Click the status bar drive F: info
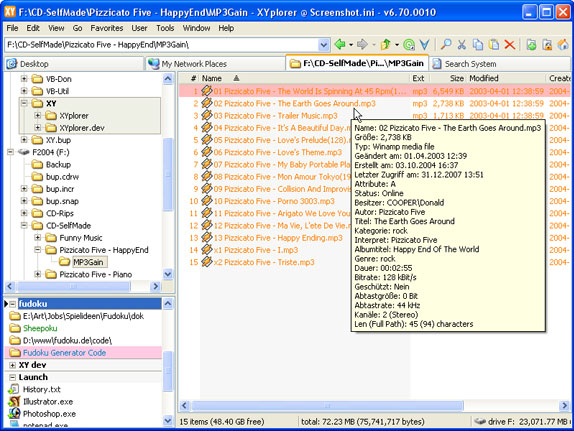Viewport: 574px width, 431px height. (x=521, y=422)
